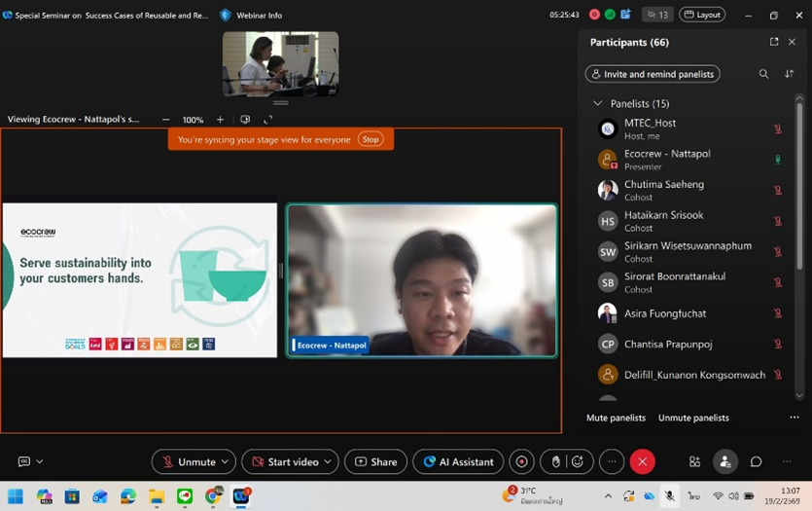Open the recording options button
The image size is (812, 511).
point(522,461)
